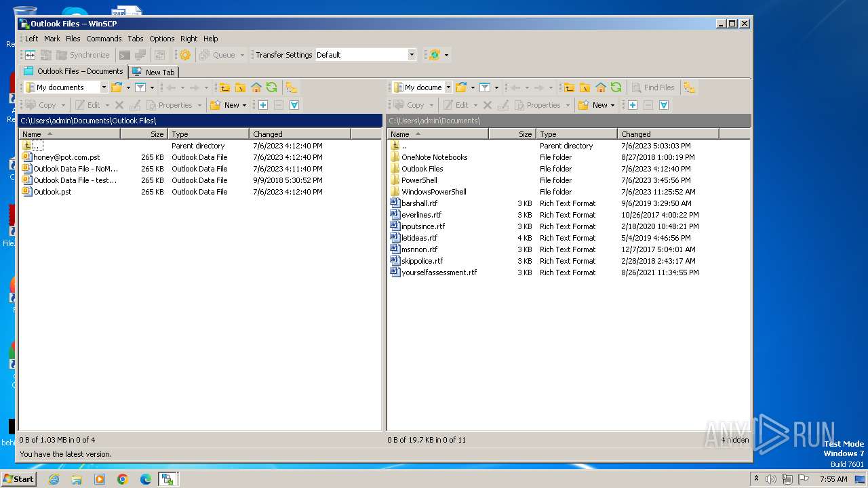This screenshot has height=488, width=868.
Task: Go to root directory in left panel toolbar
Action: point(241,87)
